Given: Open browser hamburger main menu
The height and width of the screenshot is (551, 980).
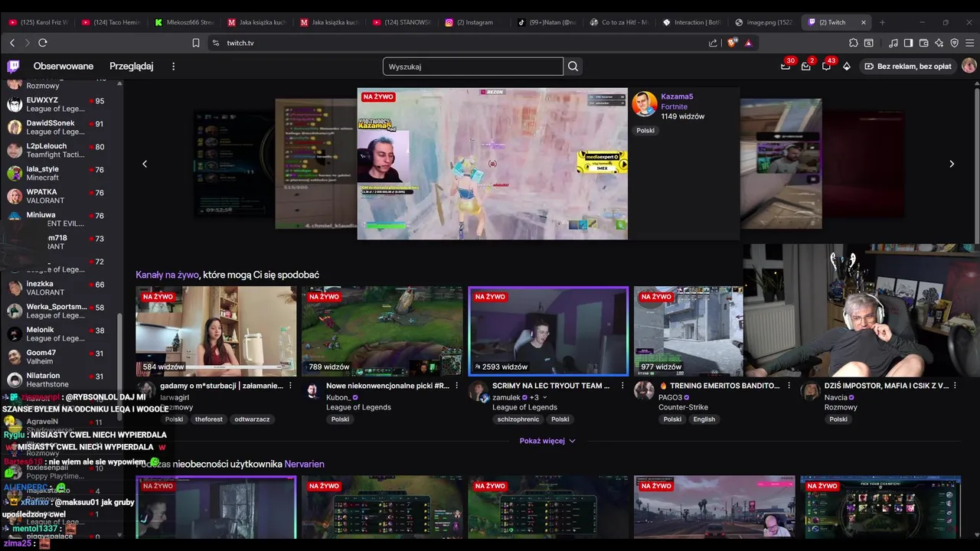Looking at the screenshot, I should tap(969, 43).
